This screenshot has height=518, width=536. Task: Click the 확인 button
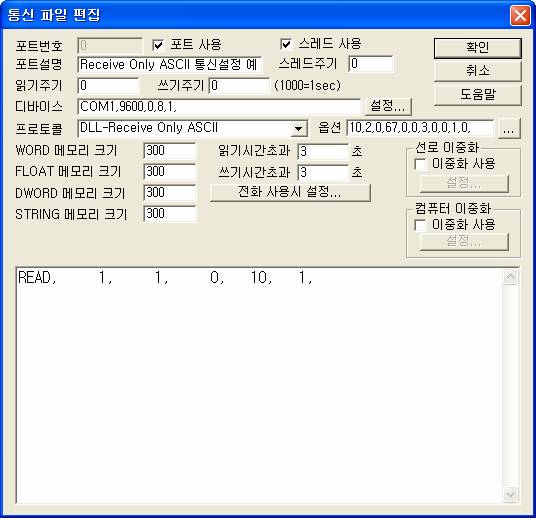coord(478,48)
